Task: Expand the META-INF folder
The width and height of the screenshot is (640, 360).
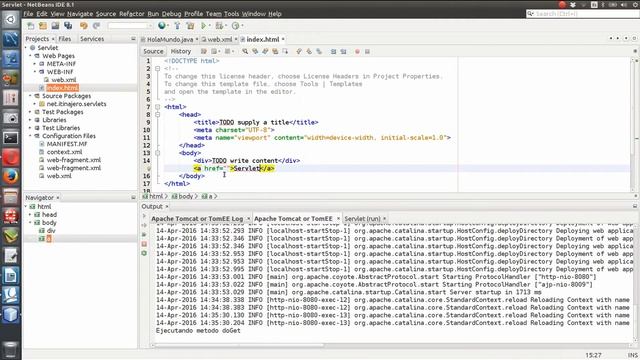Action: 35,64
